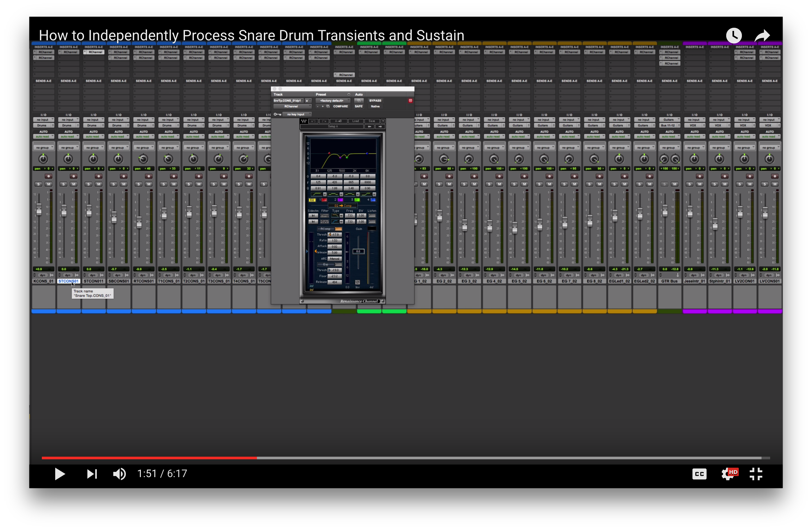Mute the T1CONS_01 track

[175, 184]
